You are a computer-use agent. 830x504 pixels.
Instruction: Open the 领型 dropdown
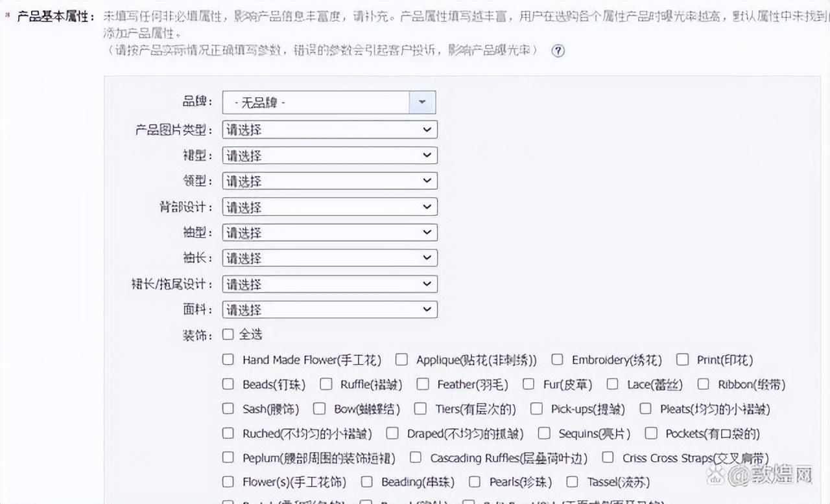point(329,181)
